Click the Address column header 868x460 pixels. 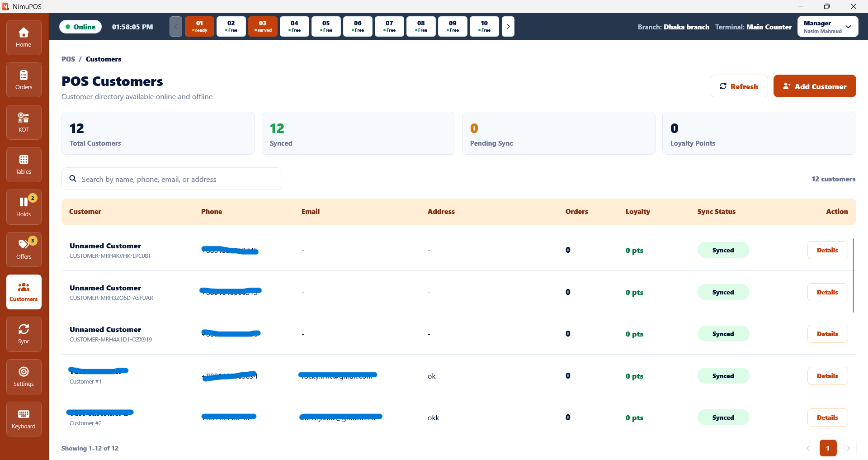coord(441,211)
